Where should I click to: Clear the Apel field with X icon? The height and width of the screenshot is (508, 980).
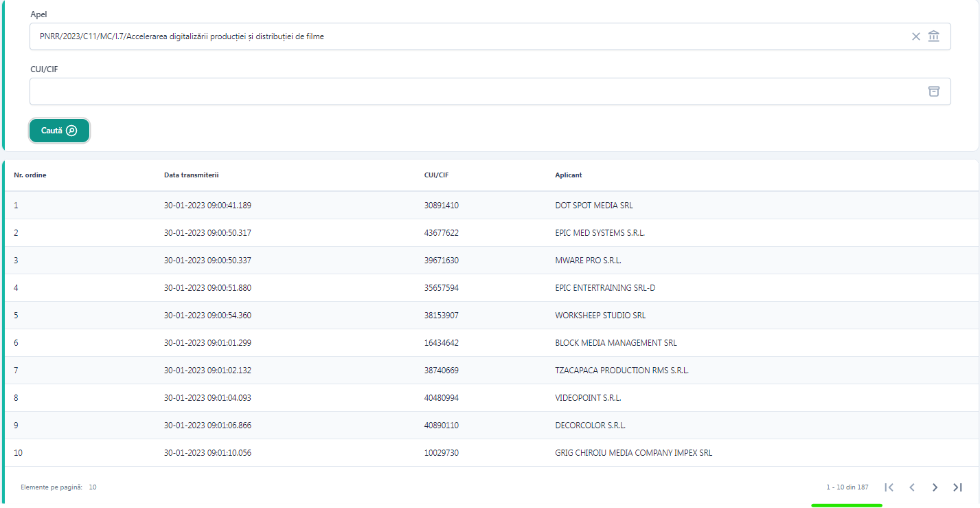pos(915,36)
